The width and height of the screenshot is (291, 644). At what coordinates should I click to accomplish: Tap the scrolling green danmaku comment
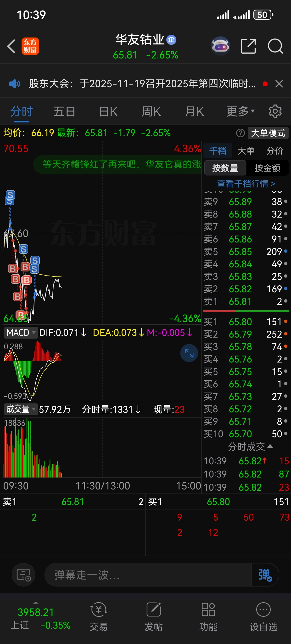pos(118,164)
